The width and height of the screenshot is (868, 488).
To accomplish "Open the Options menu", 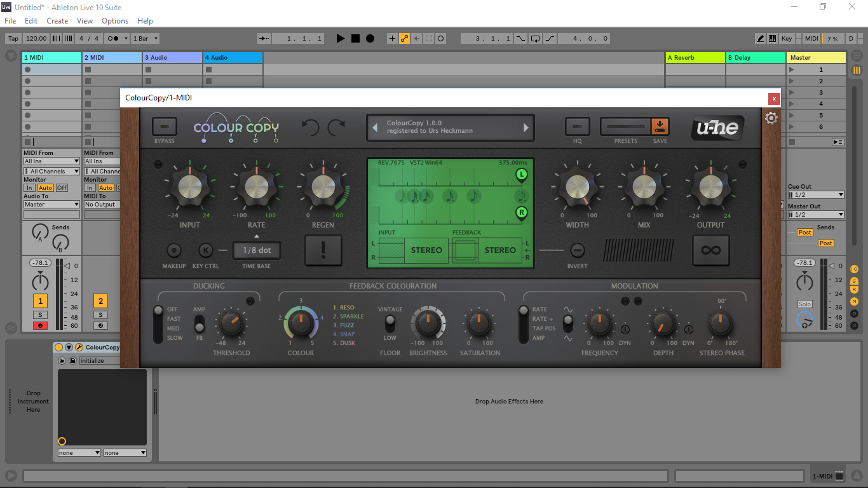I will click(115, 21).
